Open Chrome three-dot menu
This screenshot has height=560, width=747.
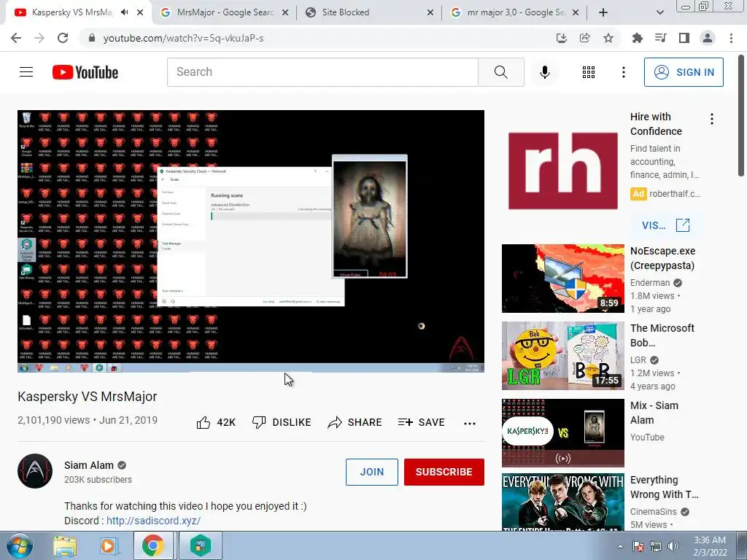pyautogui.click(x=731, y=38)
